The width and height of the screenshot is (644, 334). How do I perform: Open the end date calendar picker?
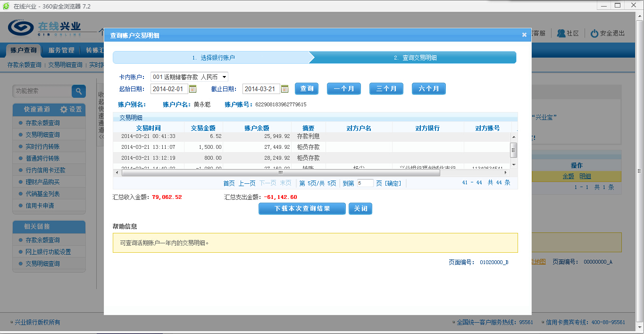click(284, 89)
